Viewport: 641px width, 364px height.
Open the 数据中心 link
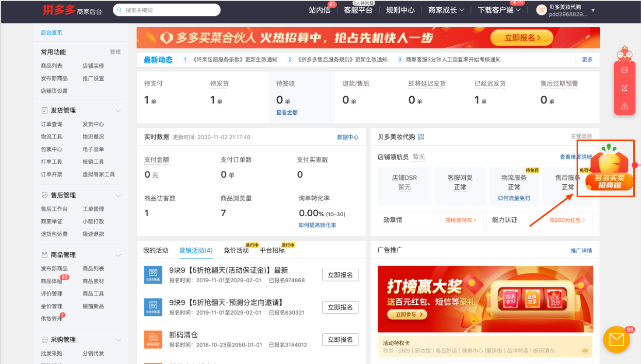[x=348, y=137]
